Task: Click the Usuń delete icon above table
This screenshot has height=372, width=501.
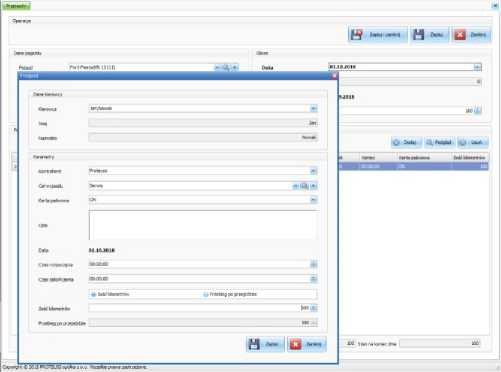Action: pos(463,143)
